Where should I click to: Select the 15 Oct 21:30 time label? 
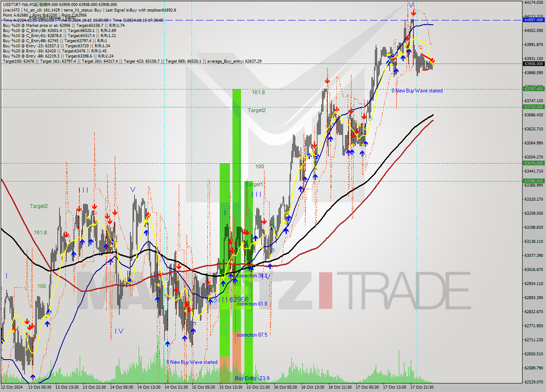pyautogui.click(x=258, y=387)
